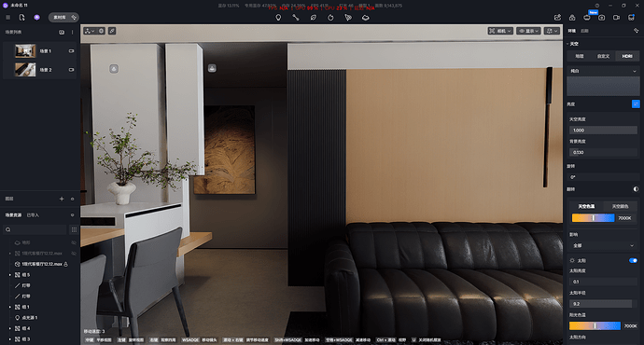Screen dimensions: 644x345
Task: Open the camera dropdown in the viewport
Action: (x=500, y=31)
